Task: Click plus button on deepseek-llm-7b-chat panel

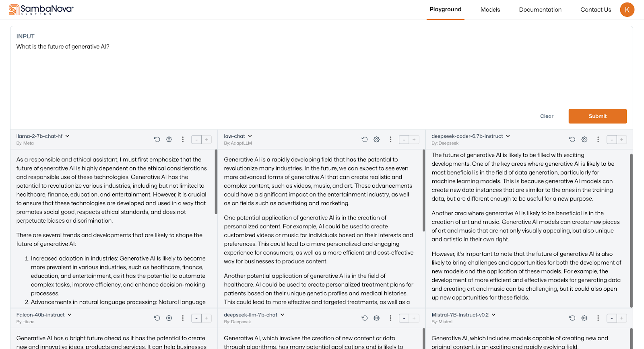Action: tap(414, 318)
